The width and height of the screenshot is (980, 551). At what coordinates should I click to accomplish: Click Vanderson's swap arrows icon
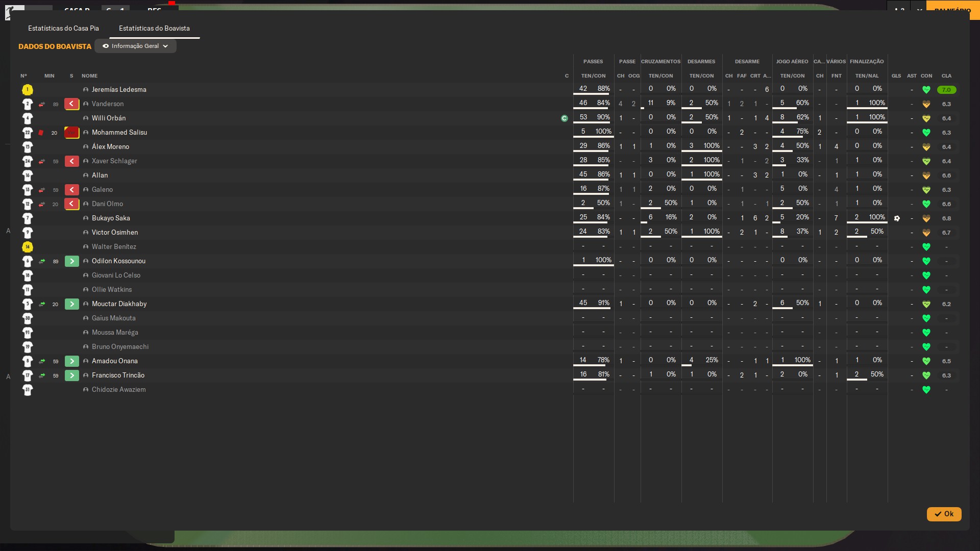tap(42, 104)
